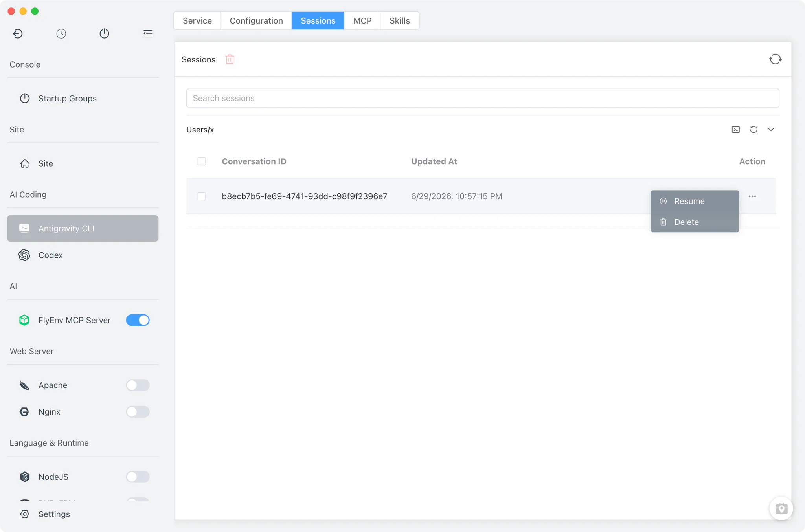The height and width of the screenshot is (532, 805).
Task: Close the window with the red button
Action: (11, 11)
